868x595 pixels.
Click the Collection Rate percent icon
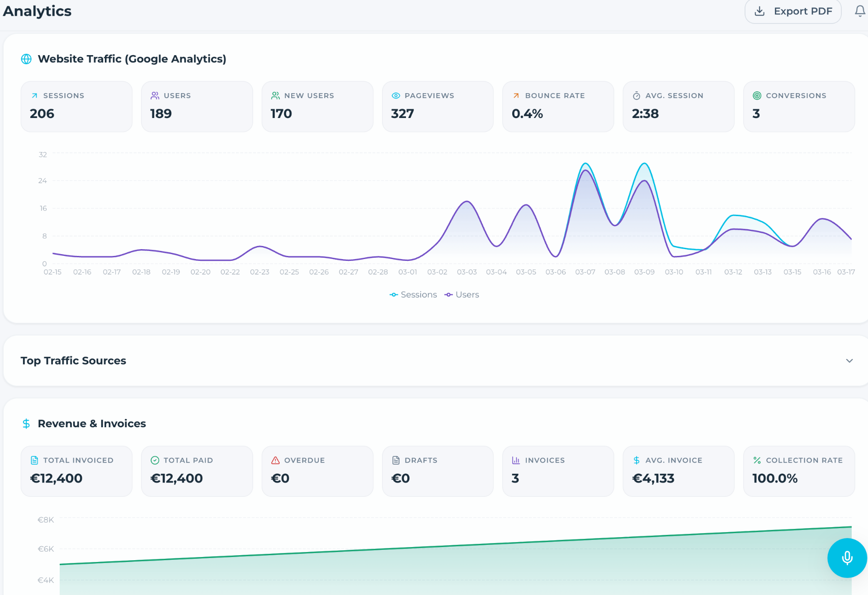757,460
